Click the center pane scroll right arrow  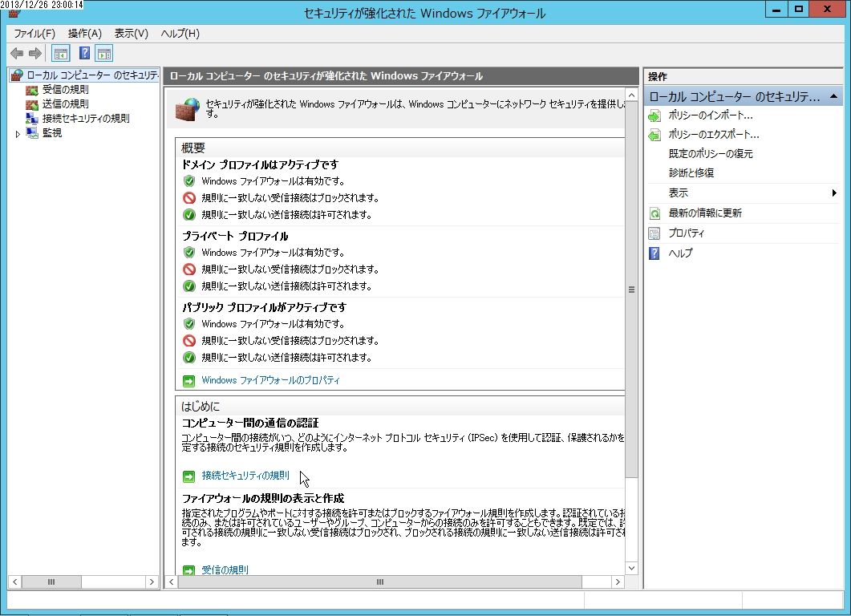click(x=618, y=582)
